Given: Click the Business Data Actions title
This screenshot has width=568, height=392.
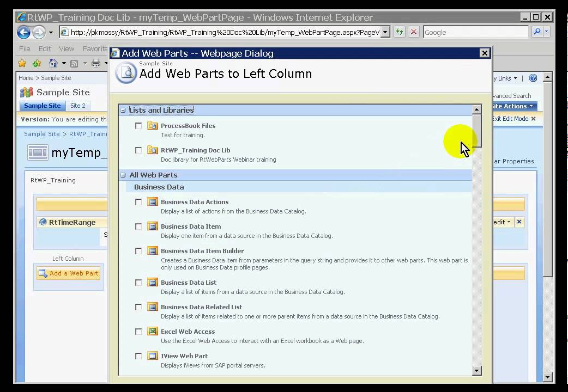Looking at the screenshot, I should pyautogui.click(x=195, y=202).
